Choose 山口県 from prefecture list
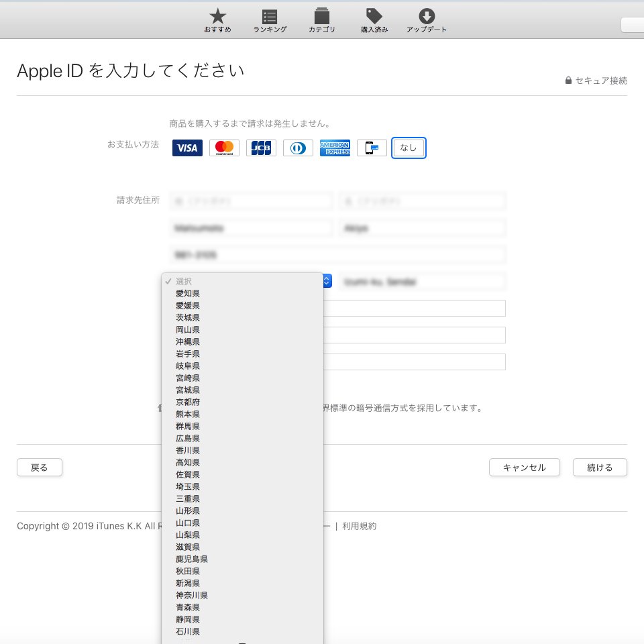644x644 pixels. 242,523
